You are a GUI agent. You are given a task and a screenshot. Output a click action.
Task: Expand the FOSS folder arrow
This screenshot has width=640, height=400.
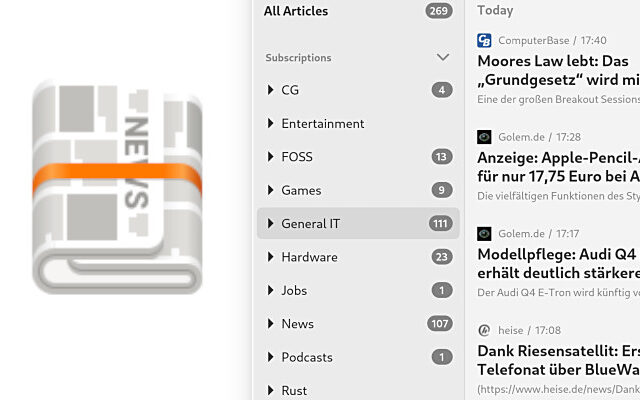tap(270, 157)
